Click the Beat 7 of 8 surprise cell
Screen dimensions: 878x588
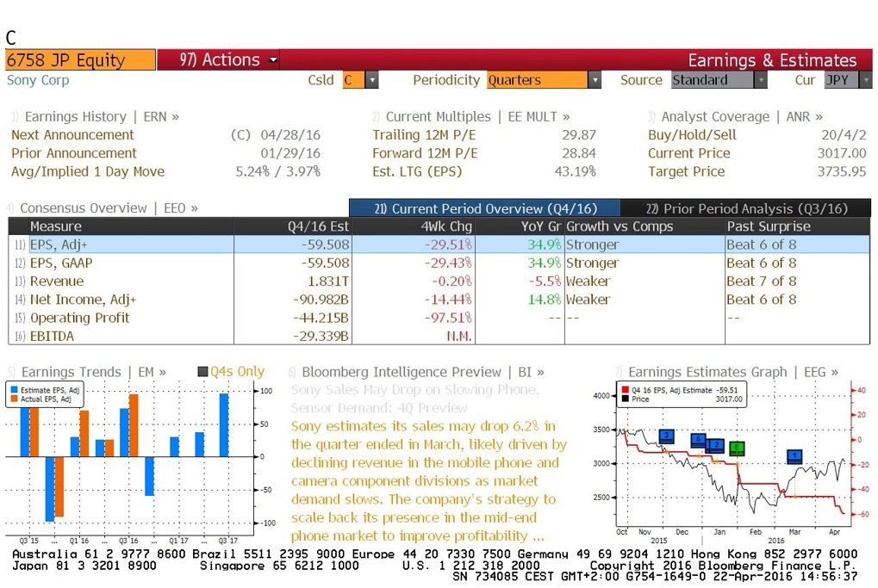762,282
